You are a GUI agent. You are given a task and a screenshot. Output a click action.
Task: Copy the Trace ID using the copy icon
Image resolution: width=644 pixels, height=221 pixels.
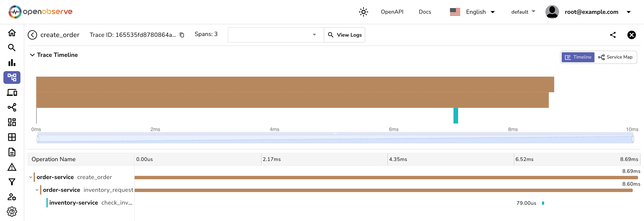(x=181, y=35)
